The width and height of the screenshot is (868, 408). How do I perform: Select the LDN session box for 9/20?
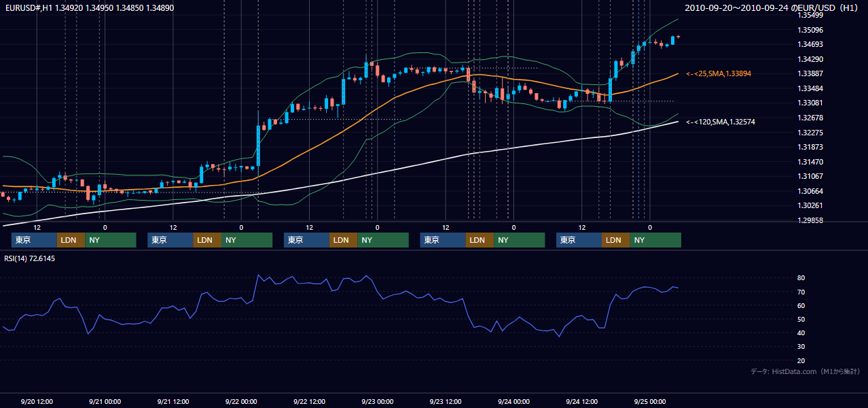[71, 240]
